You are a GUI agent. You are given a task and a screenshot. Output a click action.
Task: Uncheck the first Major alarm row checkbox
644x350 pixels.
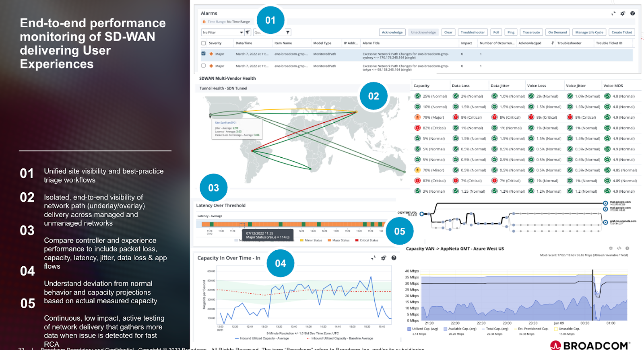(204, 54)
